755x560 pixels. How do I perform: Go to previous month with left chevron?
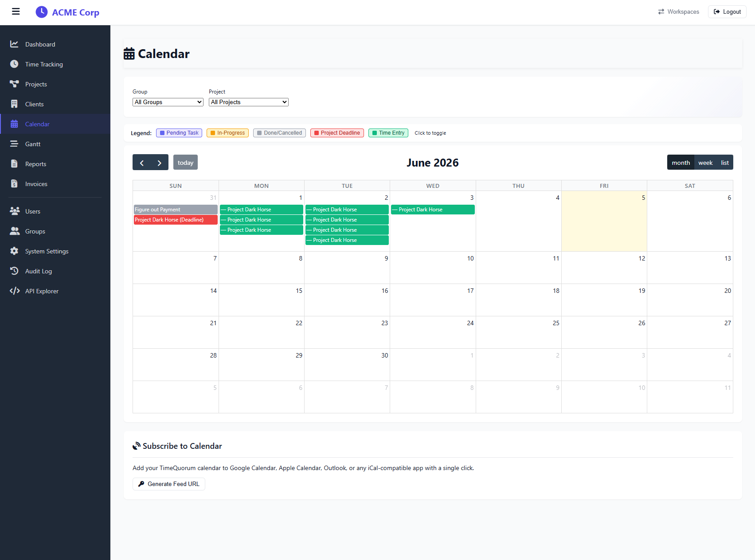pyautogui.click(x=141, y=163)
